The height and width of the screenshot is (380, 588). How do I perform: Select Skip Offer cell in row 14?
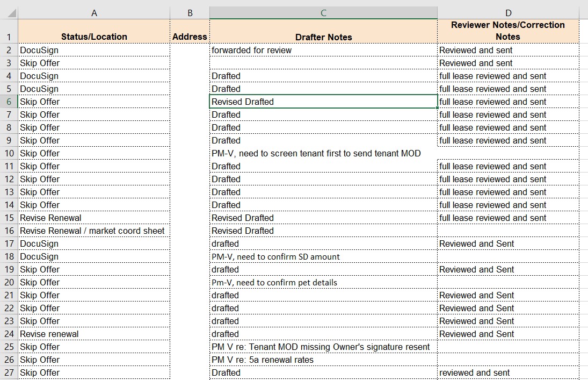tap(94, 205)
